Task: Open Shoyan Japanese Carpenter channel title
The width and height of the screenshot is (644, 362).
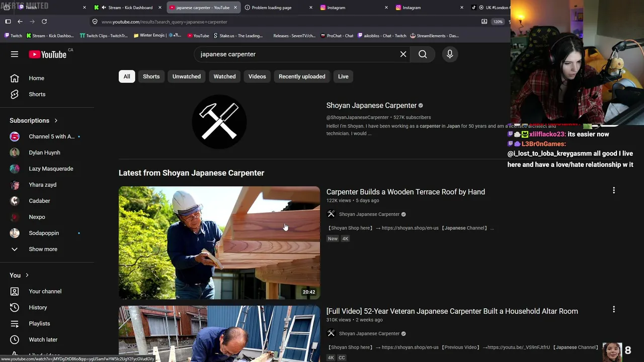Action: pyautogui.click(x=371, y=106)
